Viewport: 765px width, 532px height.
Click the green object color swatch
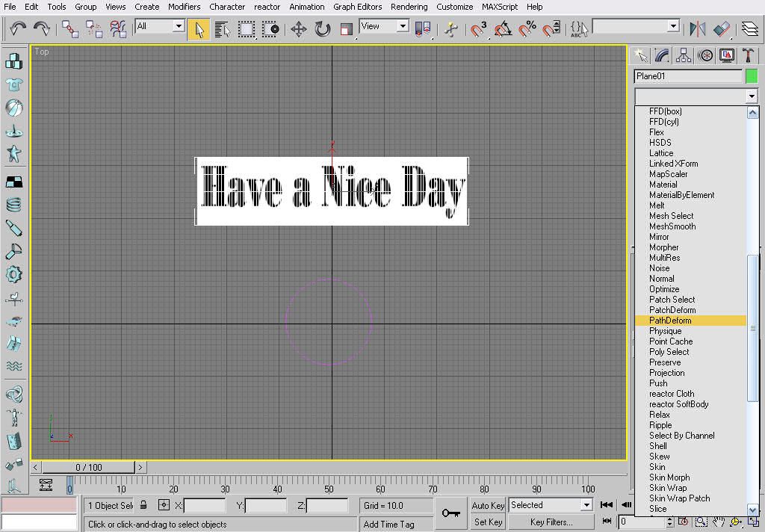tap(752, 76)
